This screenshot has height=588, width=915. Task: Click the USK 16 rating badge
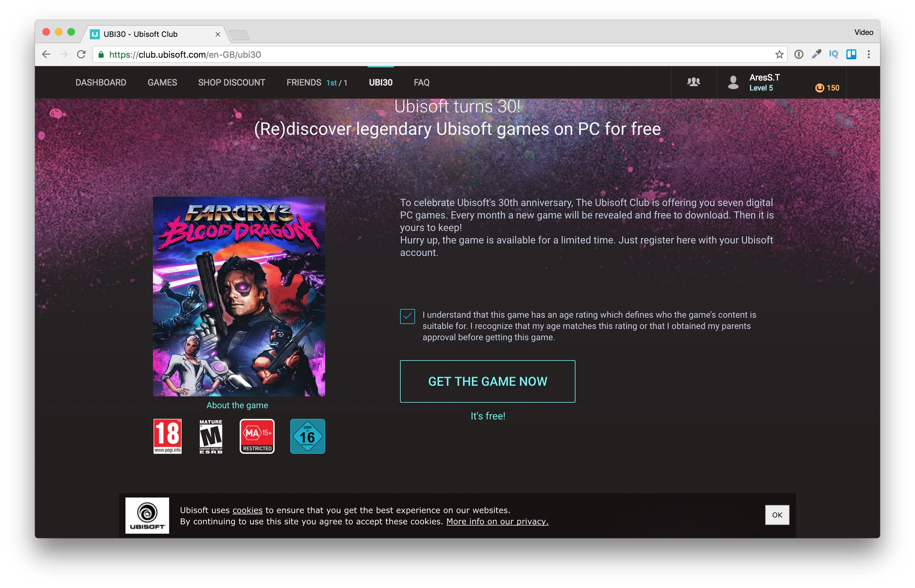pos(308,436)
